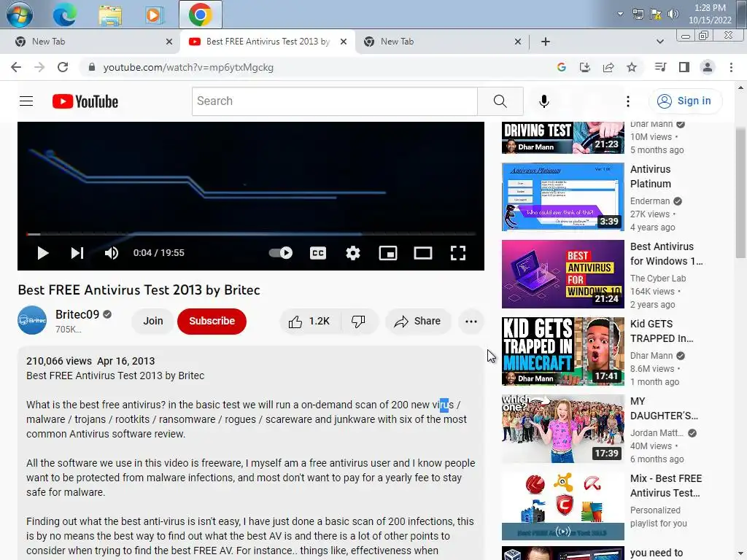Click the address bar URL
This screenshot has height=560, width=747.
188,68
